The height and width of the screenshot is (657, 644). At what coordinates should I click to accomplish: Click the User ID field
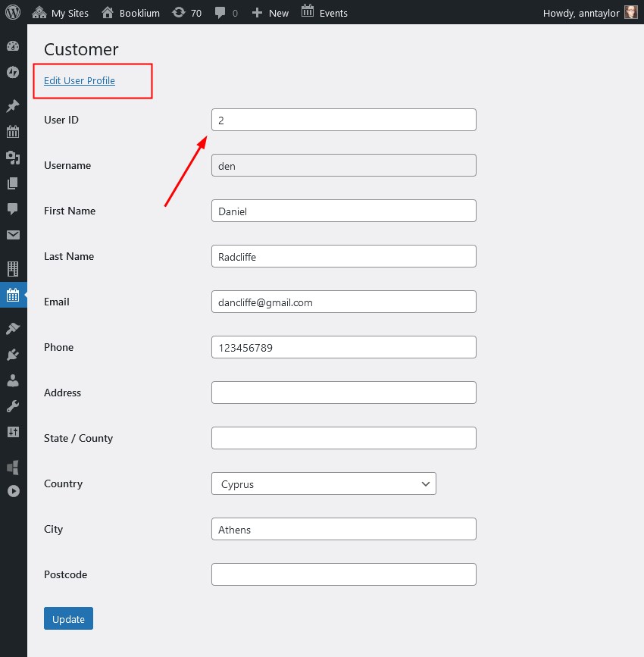[343, 120]
